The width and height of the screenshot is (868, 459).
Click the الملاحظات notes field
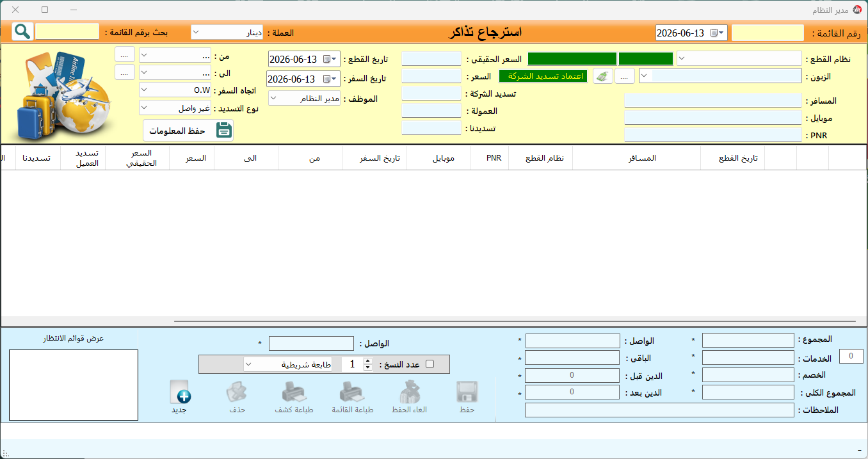click(659, 410)
